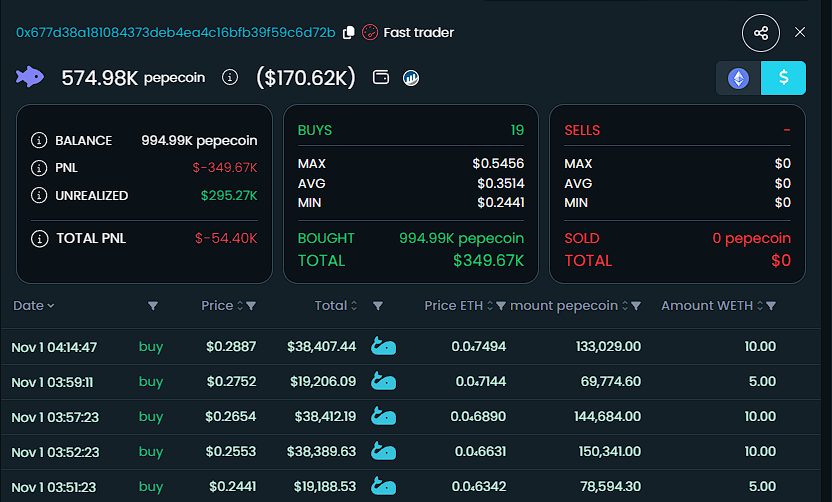
Task: Sort by Price ETH column arrows
Action: coord(490,306)
